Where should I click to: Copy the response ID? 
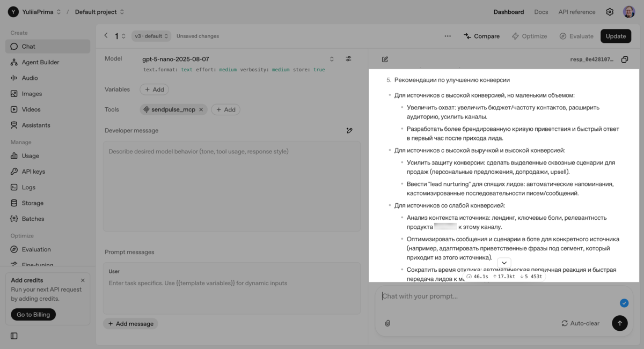coord(625,60)
